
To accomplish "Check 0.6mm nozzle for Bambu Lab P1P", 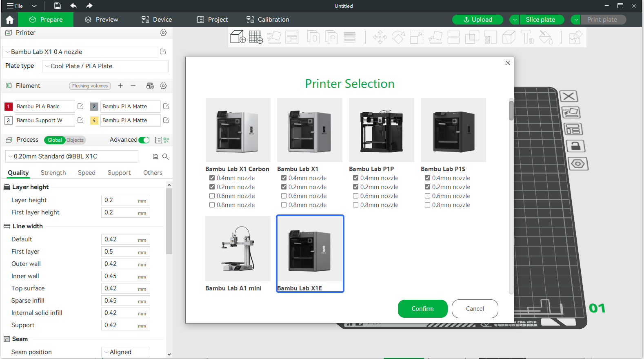I will point(355,196).
